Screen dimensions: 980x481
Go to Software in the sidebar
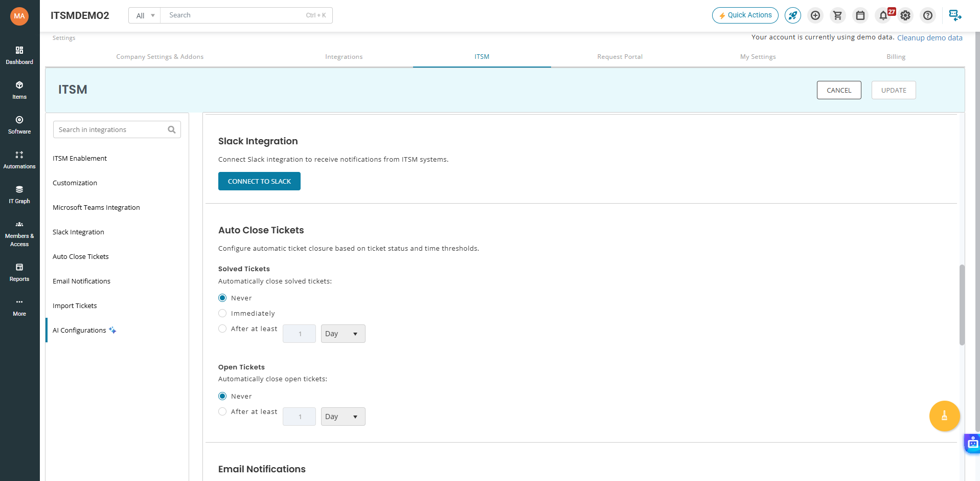click(19, 125)
